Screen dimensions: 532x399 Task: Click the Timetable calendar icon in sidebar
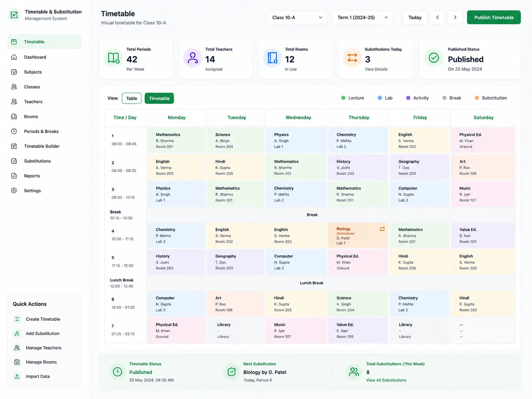point(14,42)
